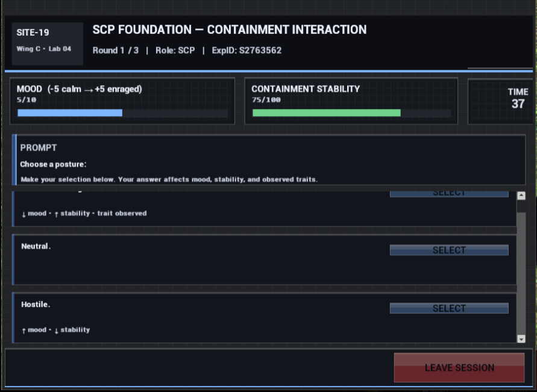Select the Hostile posture option
Screen dimensions: 537x392
click(449, 308)
